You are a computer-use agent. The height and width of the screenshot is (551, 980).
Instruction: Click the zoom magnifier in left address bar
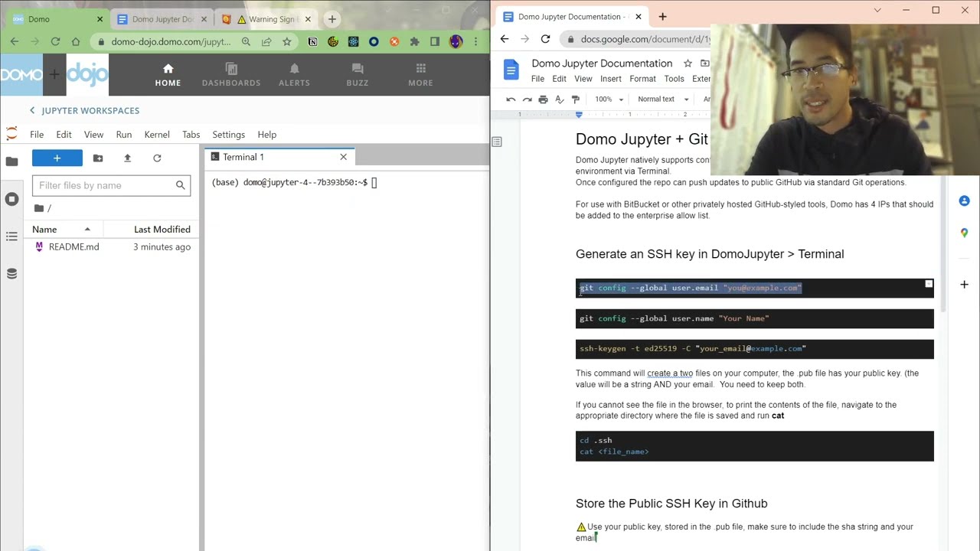246,42
